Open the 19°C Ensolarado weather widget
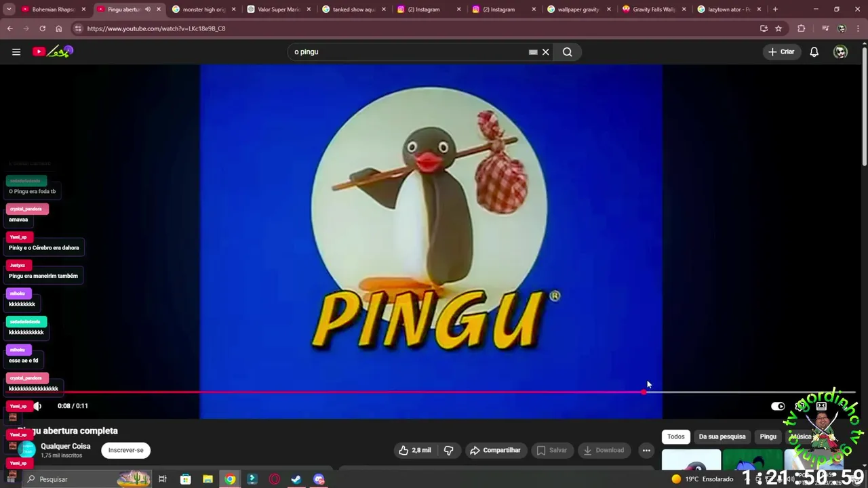This screenshot has width=868, height=488. (x=703, y=479)
